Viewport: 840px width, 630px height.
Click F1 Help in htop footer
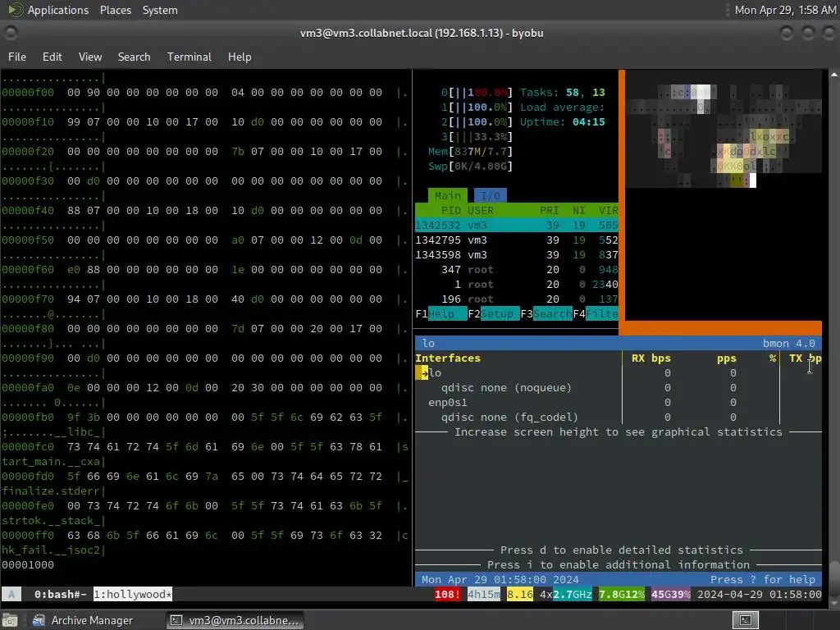[x=441, y=314]
